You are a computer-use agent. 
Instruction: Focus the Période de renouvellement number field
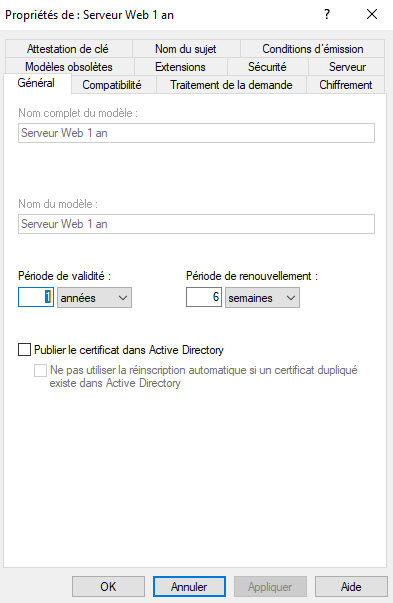204,297
